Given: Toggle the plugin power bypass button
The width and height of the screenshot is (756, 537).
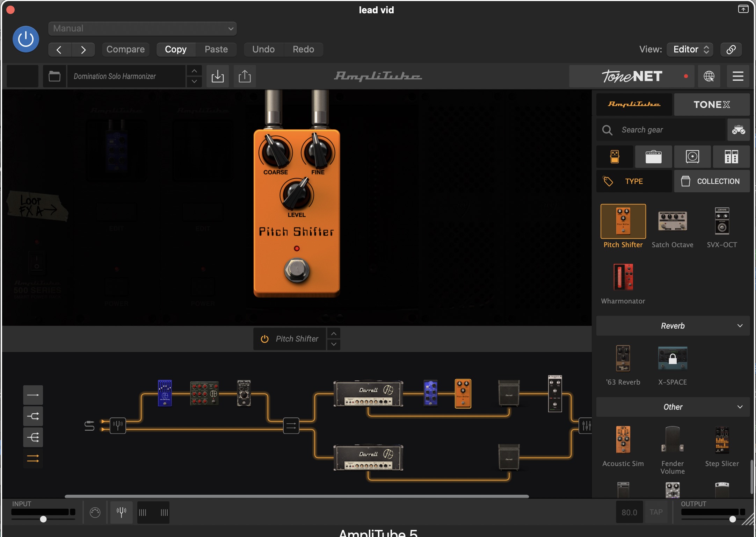Looking at the screenshot, I should tap(26, 39).
